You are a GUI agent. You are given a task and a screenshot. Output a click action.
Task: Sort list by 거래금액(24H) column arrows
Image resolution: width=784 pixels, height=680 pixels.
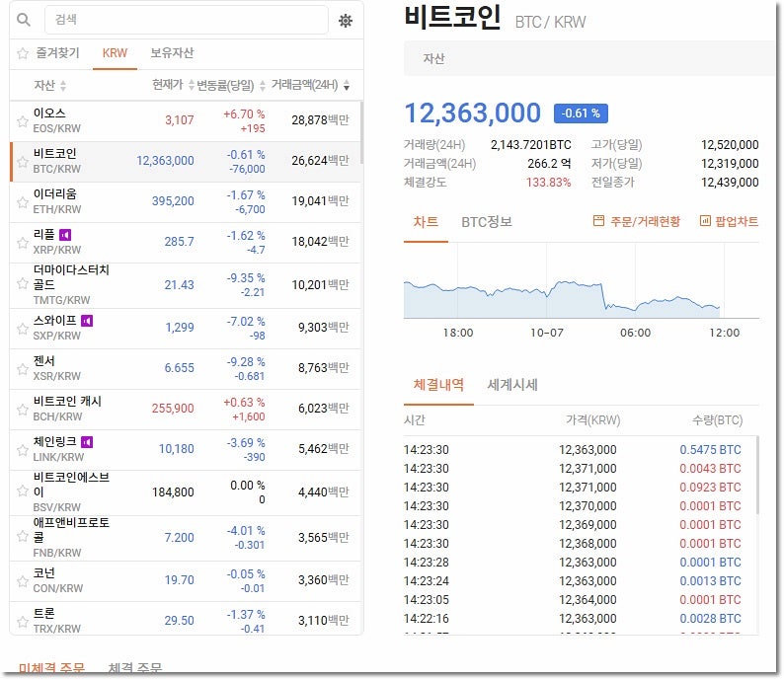347,86
